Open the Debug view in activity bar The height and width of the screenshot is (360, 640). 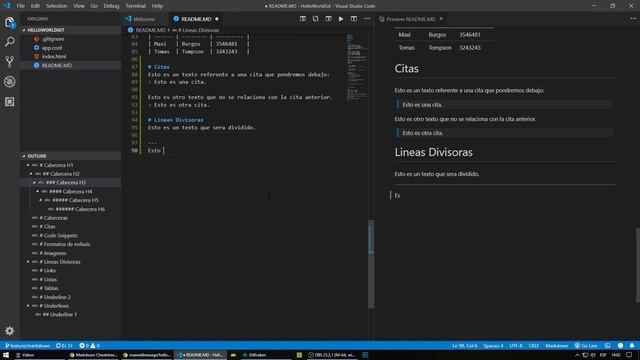[10, 82]
